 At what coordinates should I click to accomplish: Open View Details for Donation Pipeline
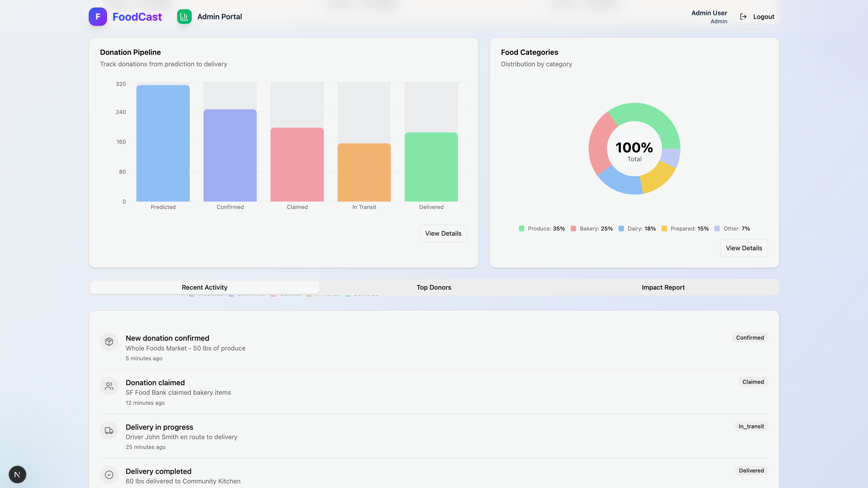[x=443, y=233]
